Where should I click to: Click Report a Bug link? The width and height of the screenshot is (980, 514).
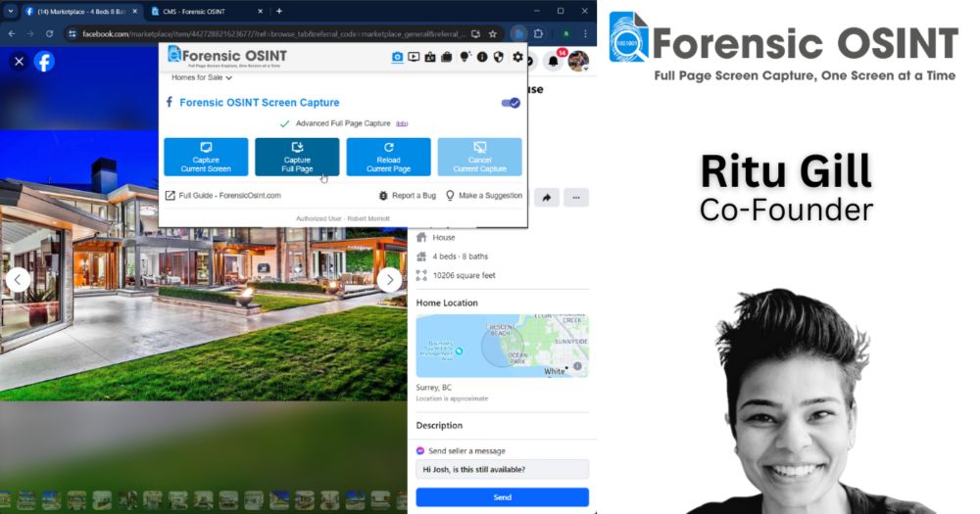coord(408,196)
